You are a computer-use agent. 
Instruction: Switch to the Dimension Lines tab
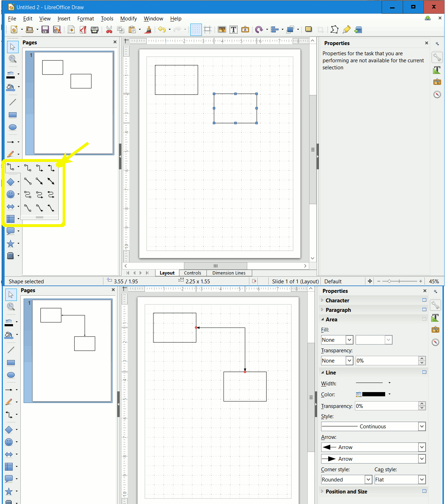click(x=229, y=273)
